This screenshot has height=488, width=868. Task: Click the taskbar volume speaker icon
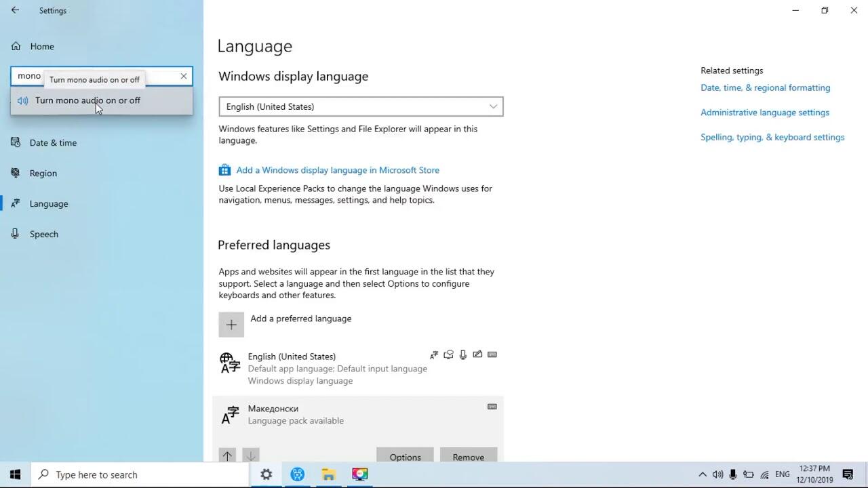717,474
